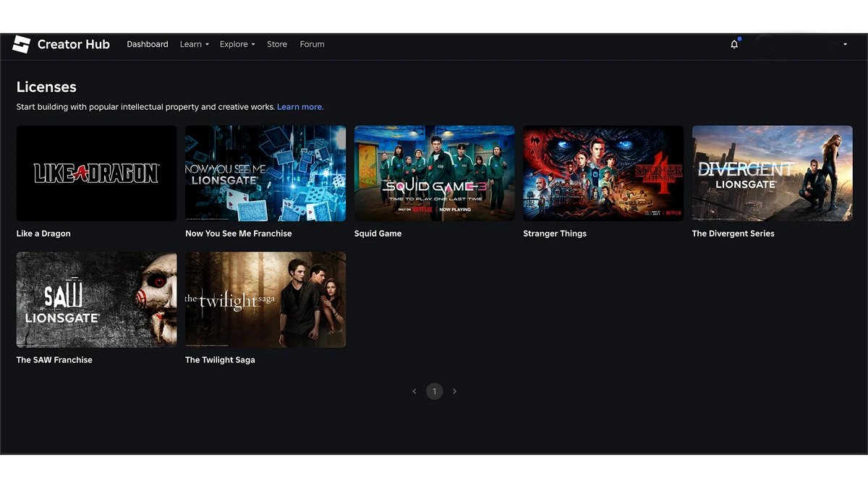Go to the previous page arrow
868x488 pixels.
pyautogui.click(x=414, y=391)
